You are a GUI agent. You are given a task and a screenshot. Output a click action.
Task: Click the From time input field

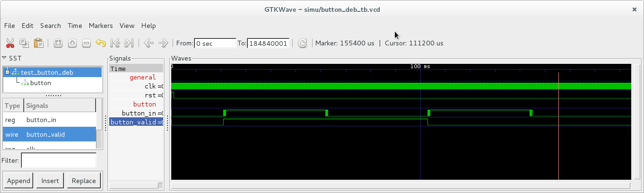click(x=215, y=43)
